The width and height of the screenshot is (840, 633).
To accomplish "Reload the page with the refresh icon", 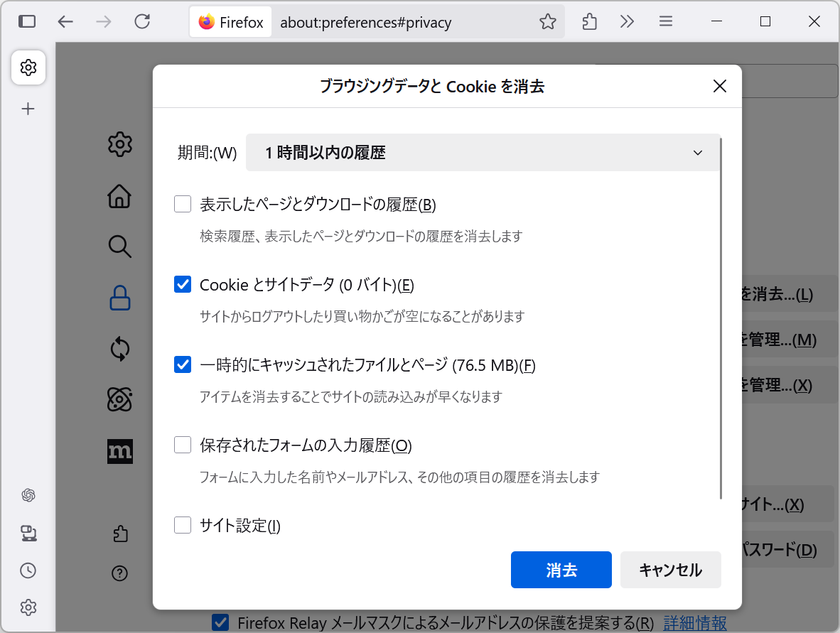I will (x=142, y=21).
